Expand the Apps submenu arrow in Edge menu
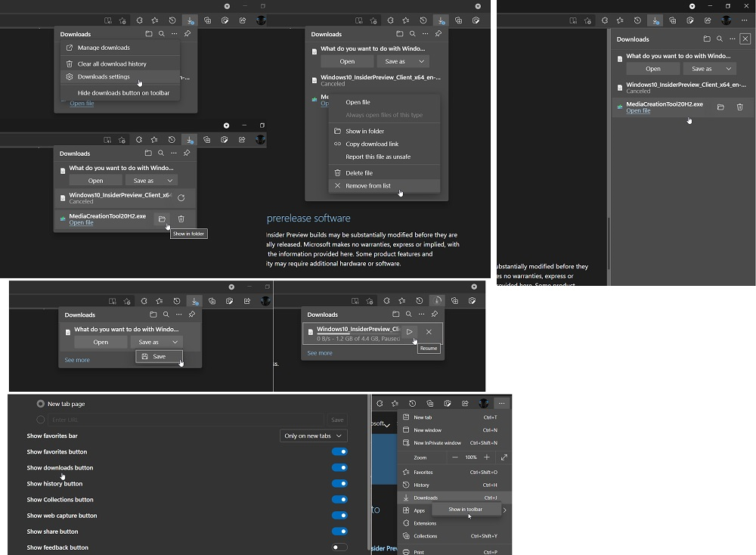Image resolution: width=756 pixels, height=555 pixels. pyautogui.click(x=505, y=510)
